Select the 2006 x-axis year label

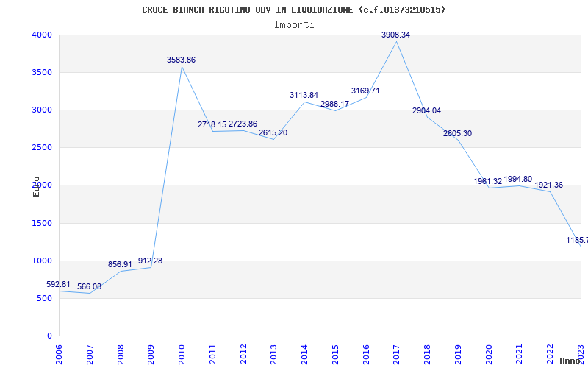point(60,355)
